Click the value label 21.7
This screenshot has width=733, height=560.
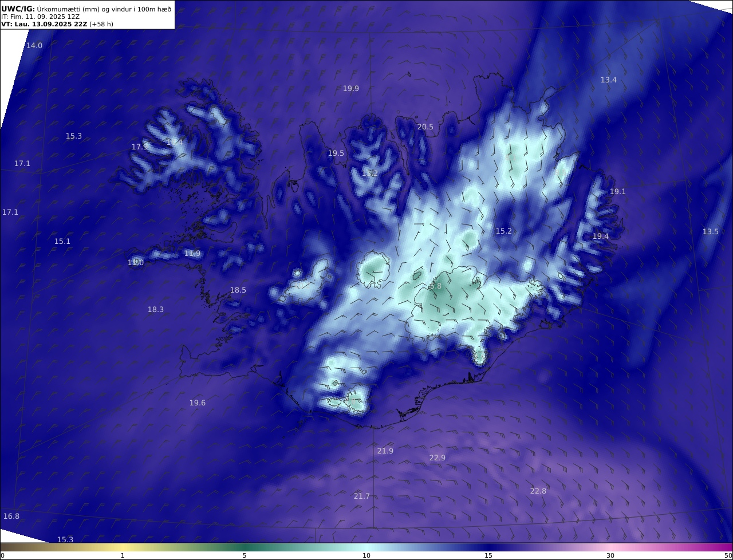(362, 496)
